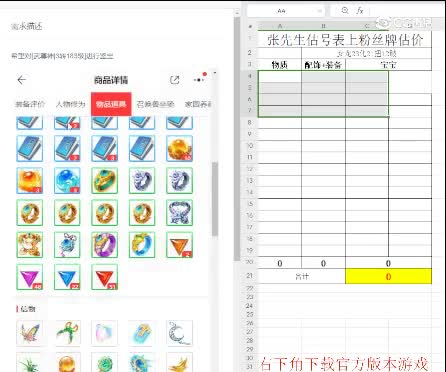Select the orange orb item
This screenshot has width=446, height=372.
(x=30, y=181)
